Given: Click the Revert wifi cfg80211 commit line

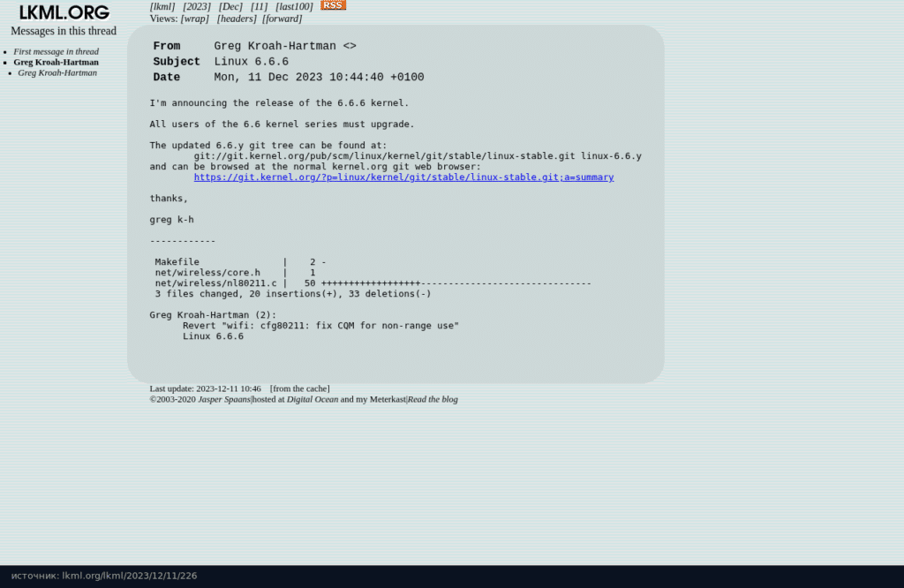Looking at the screenshot, I should pyautogui.click(x=320, y=326).
